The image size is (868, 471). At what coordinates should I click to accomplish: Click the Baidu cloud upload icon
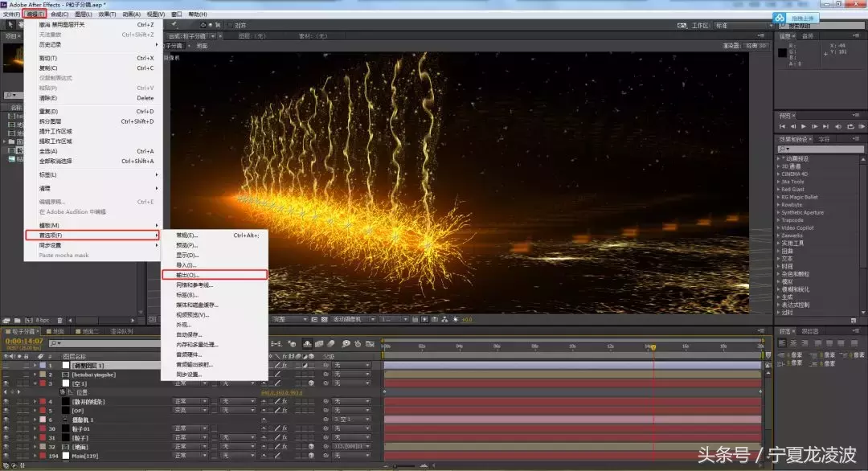point(778,18)
